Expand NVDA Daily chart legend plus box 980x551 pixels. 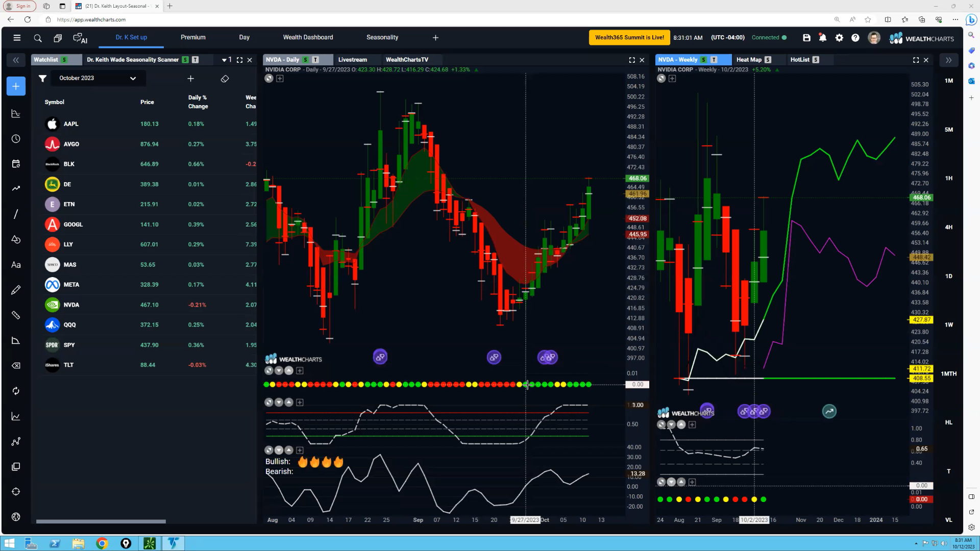tap(280, 79)
